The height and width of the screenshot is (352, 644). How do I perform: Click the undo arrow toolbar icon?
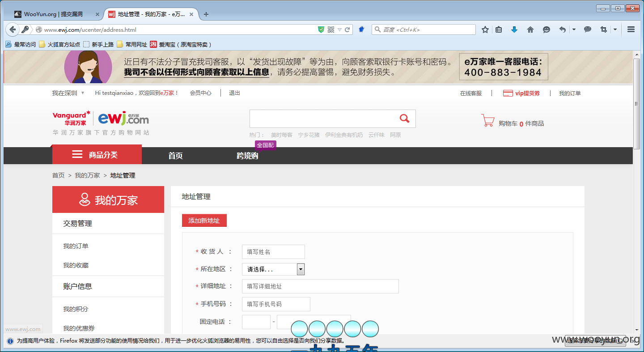click(x=563, y=30)
